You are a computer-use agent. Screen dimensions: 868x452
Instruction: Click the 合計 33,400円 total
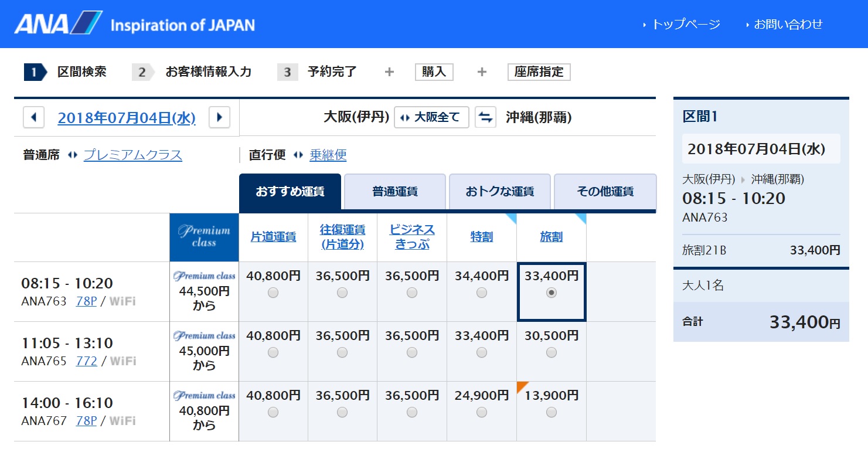coord(761,322)
